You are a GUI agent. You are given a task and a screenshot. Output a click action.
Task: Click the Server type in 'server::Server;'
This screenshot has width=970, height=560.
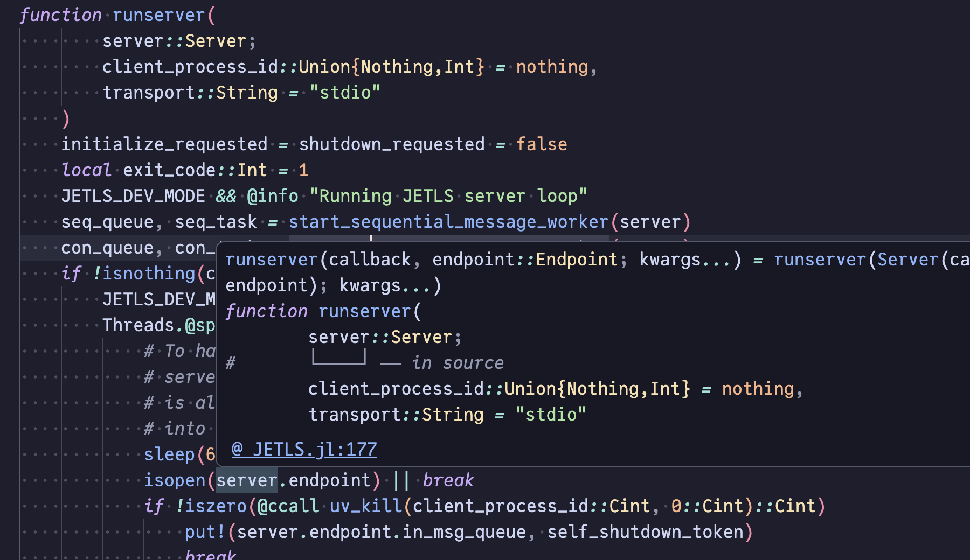(x=216, y=41)
